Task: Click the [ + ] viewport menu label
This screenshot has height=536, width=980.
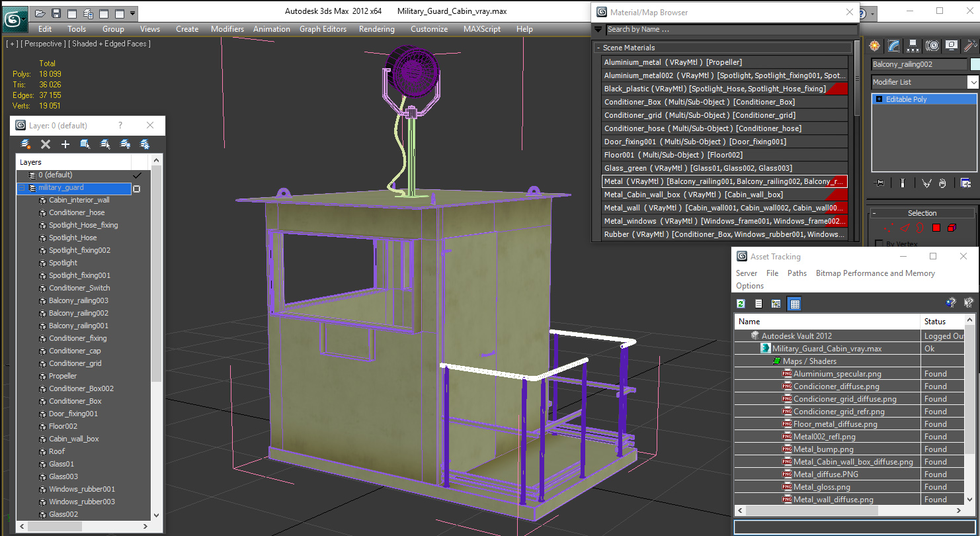Action: coord(12,44)
